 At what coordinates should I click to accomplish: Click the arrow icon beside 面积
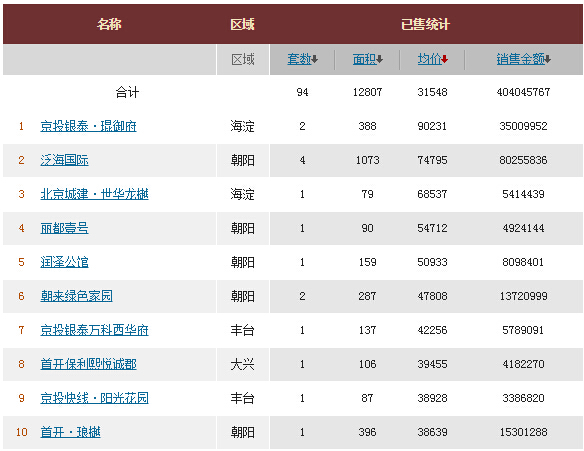380,59
